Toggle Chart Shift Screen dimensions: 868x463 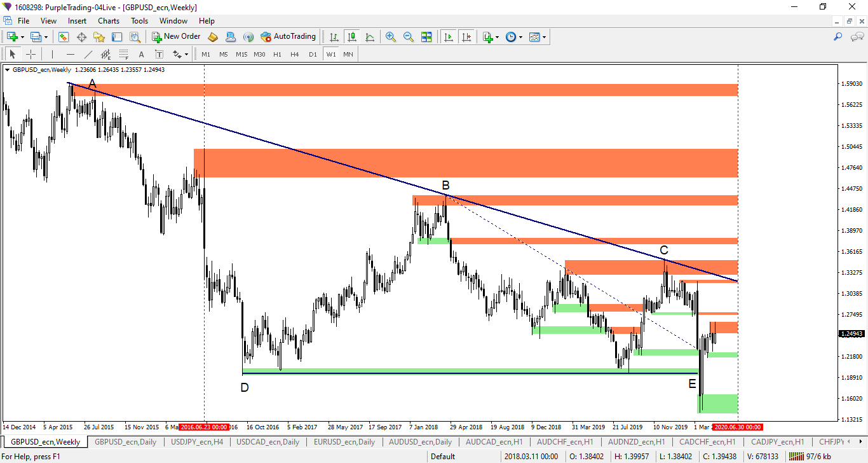coord(466,37)
